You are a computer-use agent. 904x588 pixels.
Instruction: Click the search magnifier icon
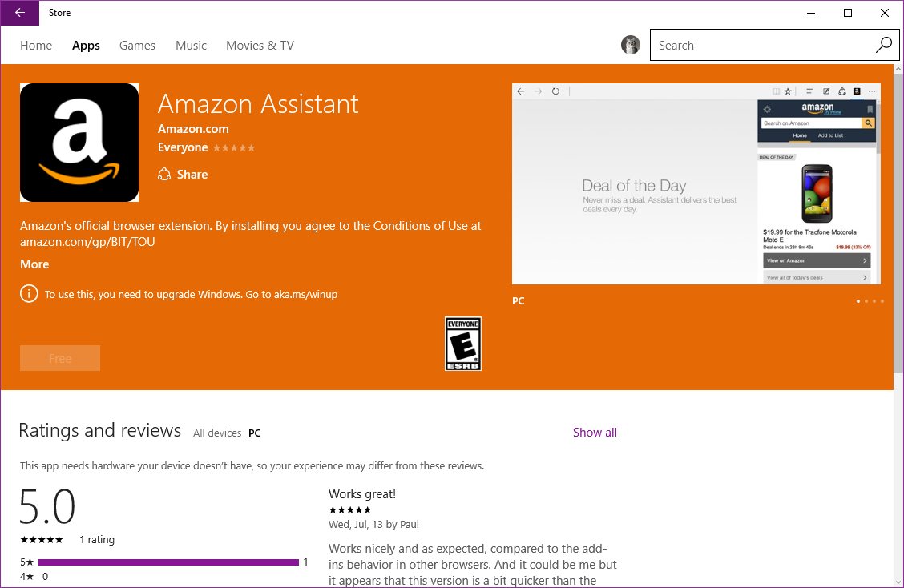click(883, 45)
